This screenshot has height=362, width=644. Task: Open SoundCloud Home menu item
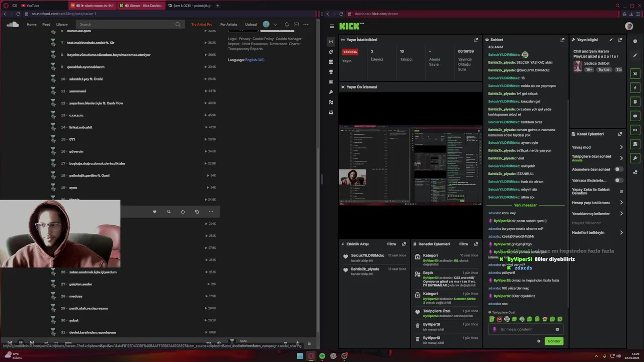tap(31, 24)
